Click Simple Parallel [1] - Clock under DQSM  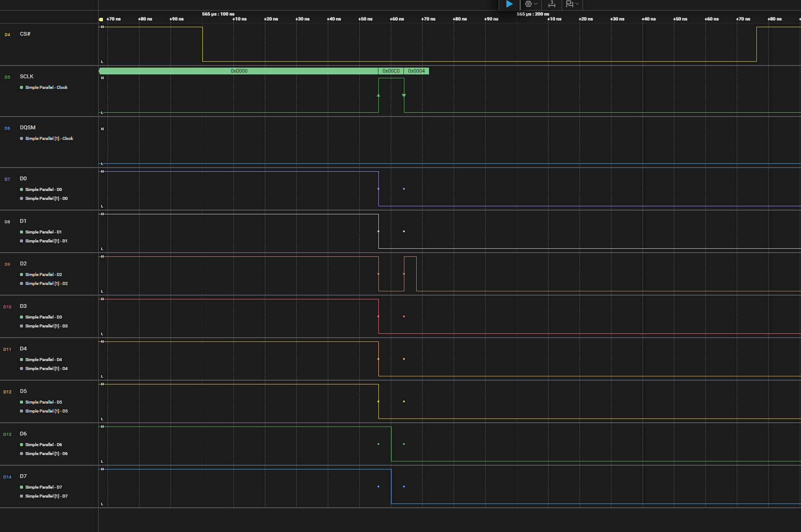(49, 139)
